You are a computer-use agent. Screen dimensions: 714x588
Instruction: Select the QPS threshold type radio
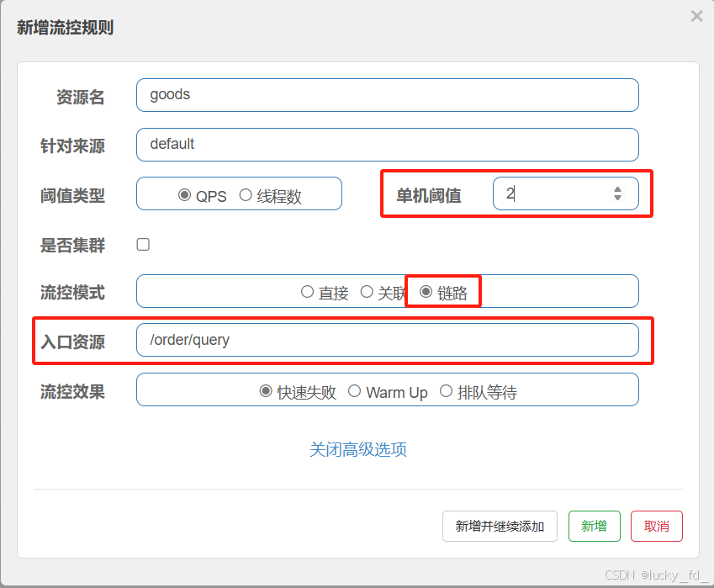click(184, 195)
